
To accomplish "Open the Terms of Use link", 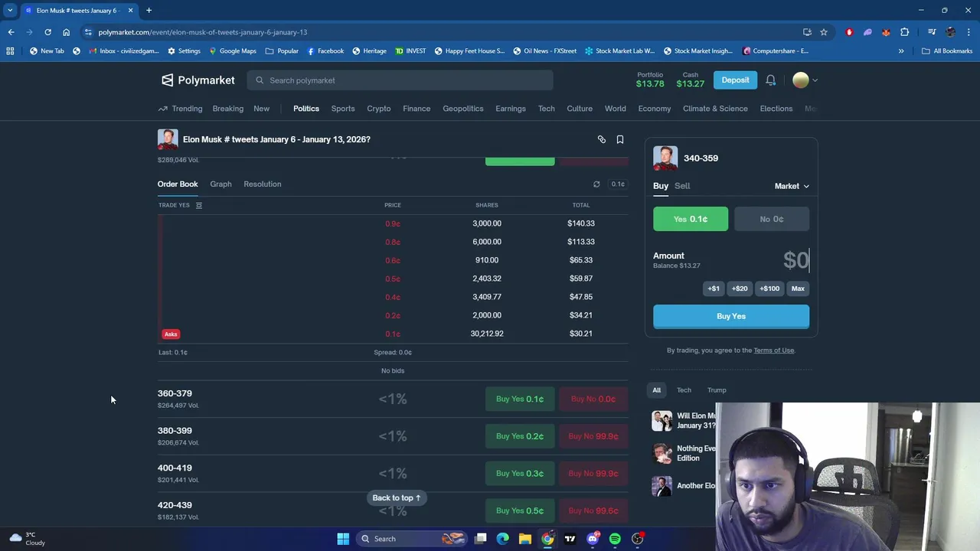I will click(774, 350).
